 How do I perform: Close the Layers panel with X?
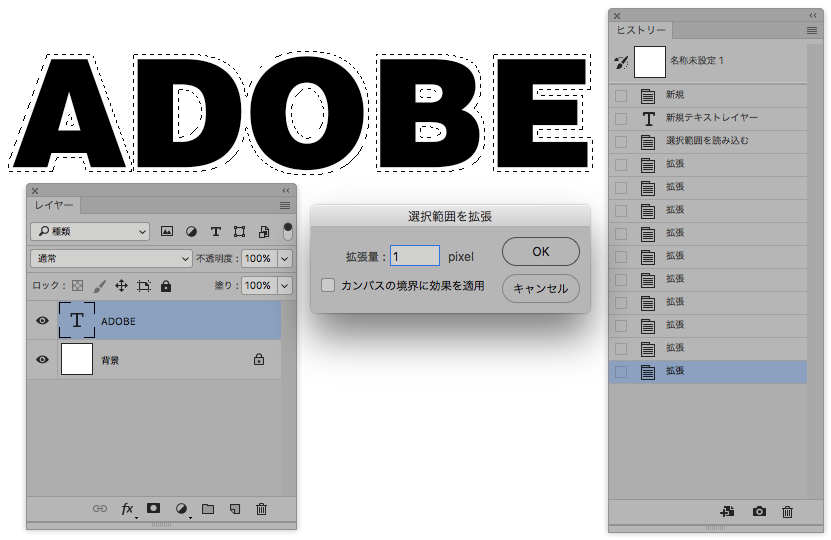[35, 191]
